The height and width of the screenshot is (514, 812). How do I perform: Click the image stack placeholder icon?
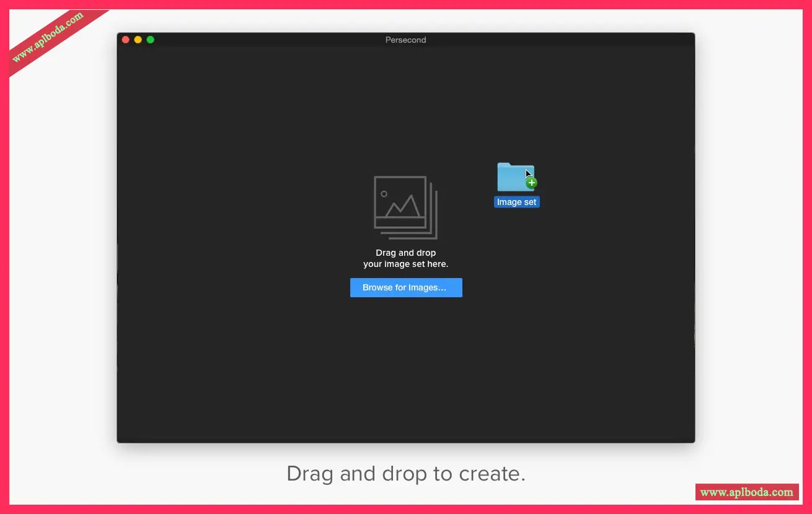click(405, 207)
